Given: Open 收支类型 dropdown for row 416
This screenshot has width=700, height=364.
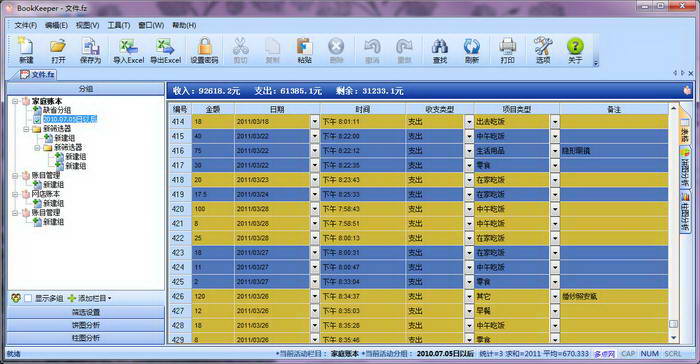Looking at the screenshot, I should [469, 151].
